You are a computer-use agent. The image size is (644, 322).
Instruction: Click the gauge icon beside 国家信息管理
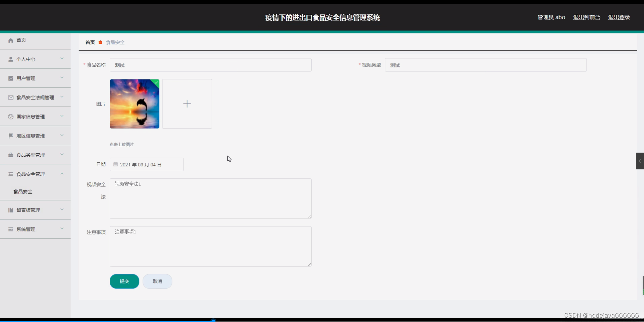[11, 117]
